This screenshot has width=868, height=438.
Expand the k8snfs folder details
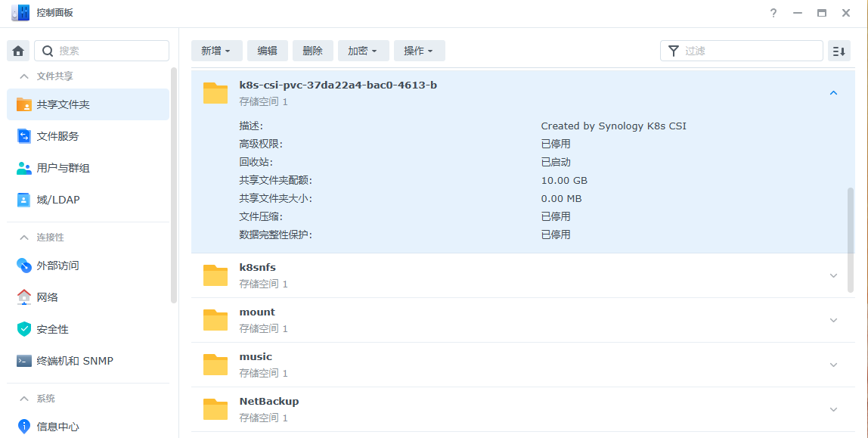(x=834, y=275)
